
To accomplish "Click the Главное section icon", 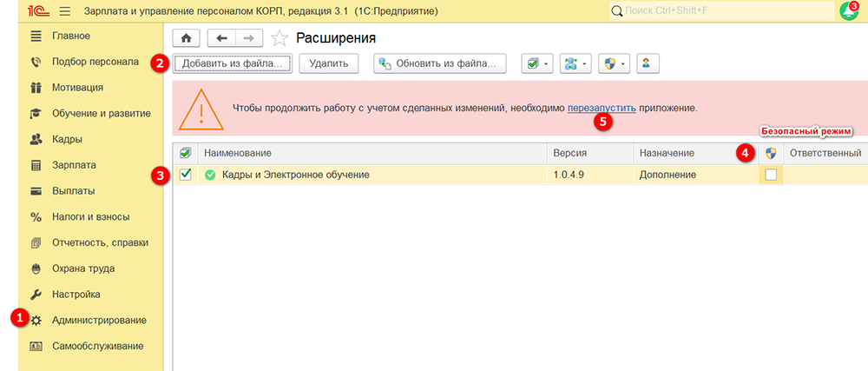I will pyautogui.click(x=36, y=36).
